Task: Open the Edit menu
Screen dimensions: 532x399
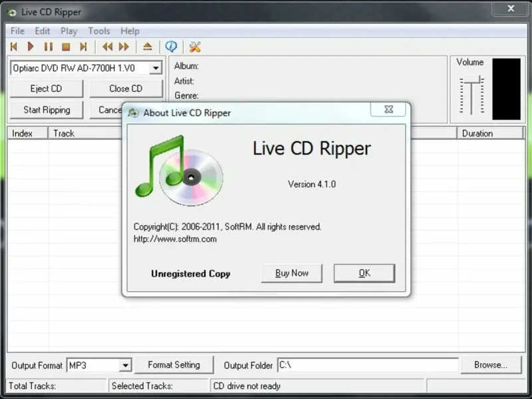Action: coord(43,31)
